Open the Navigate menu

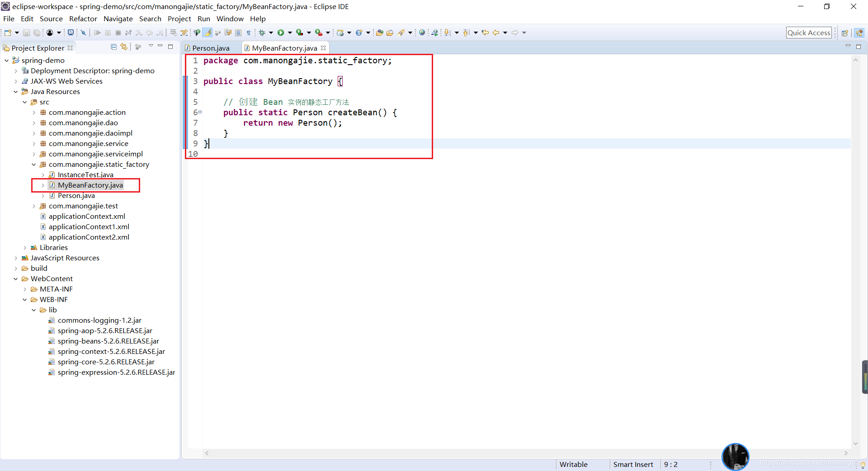pyautogui.click(x=118, y=19)
